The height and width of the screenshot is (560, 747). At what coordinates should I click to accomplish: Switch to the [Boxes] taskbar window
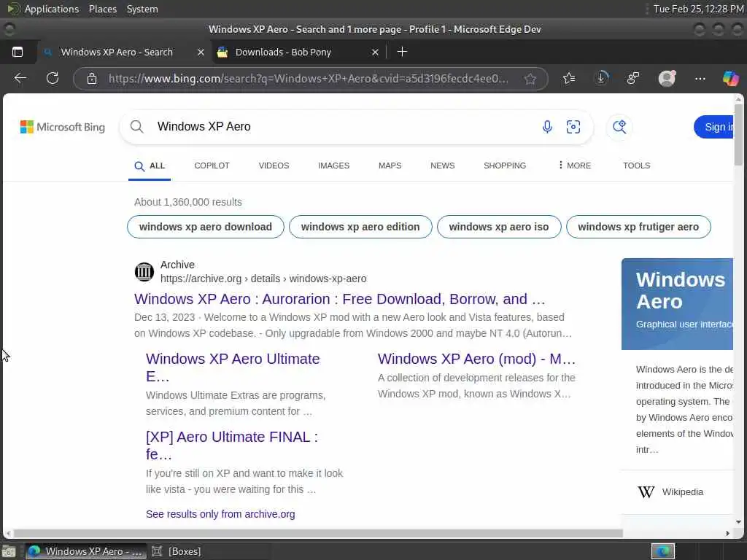(x=177, y=551)
